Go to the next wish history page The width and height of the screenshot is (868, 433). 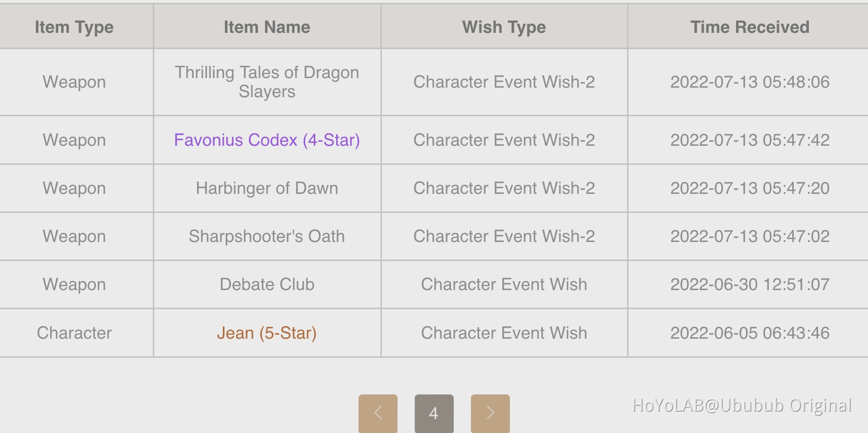[x=490, y=413]
